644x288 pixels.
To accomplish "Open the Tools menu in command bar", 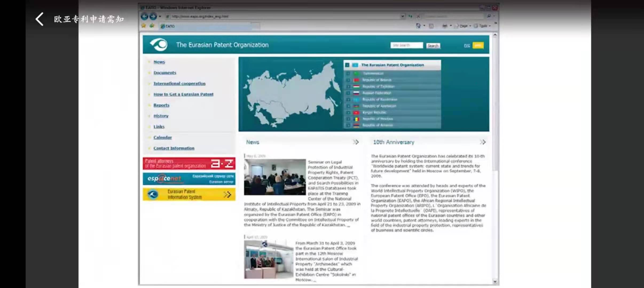I will 483,26.
